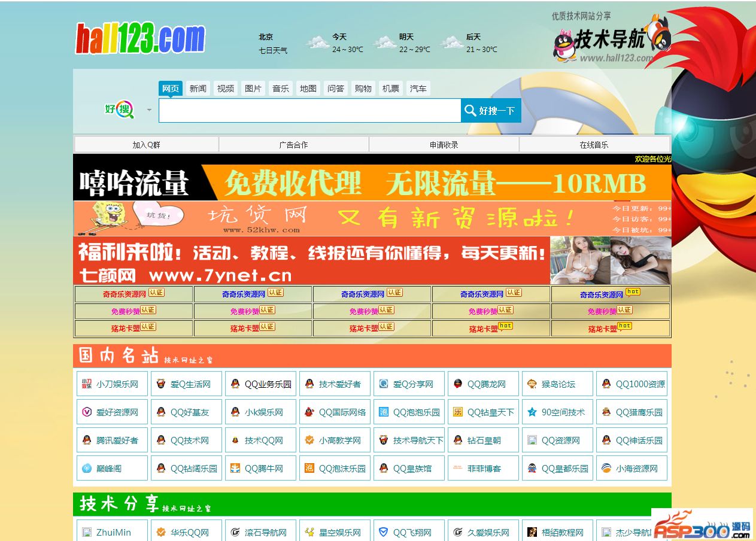The image size is (756, 541).
Task: Open the 图片 search tab
Action: click(x=253, y=89)
